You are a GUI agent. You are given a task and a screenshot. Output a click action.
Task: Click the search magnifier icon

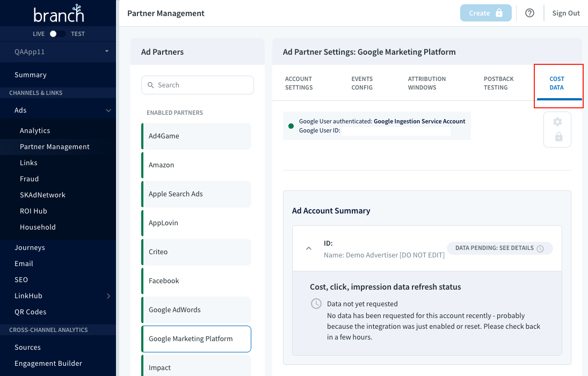pyautogui.click(x=151, y=85)
